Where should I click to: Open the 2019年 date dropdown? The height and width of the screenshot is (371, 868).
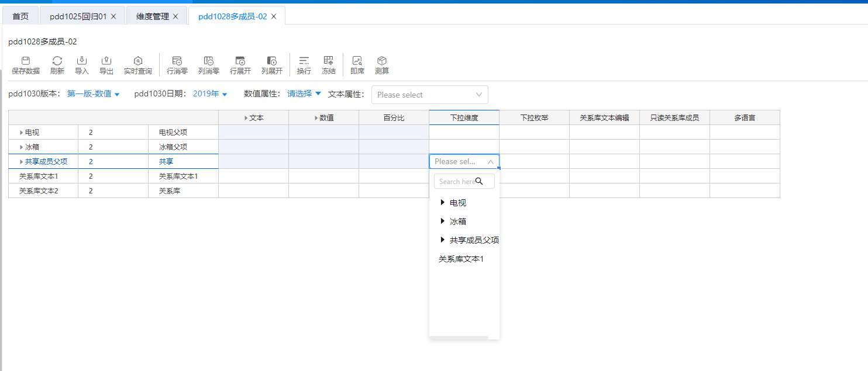coord(210,94)
